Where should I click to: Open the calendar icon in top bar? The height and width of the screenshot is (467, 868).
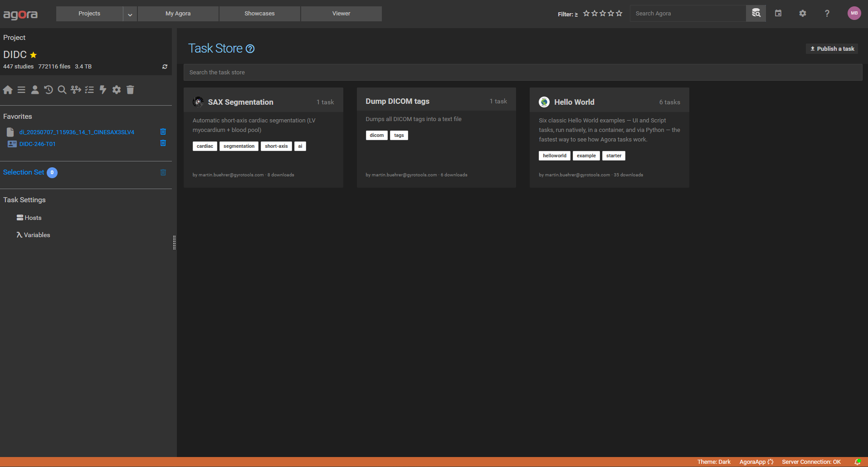click(x=778, y=13)
